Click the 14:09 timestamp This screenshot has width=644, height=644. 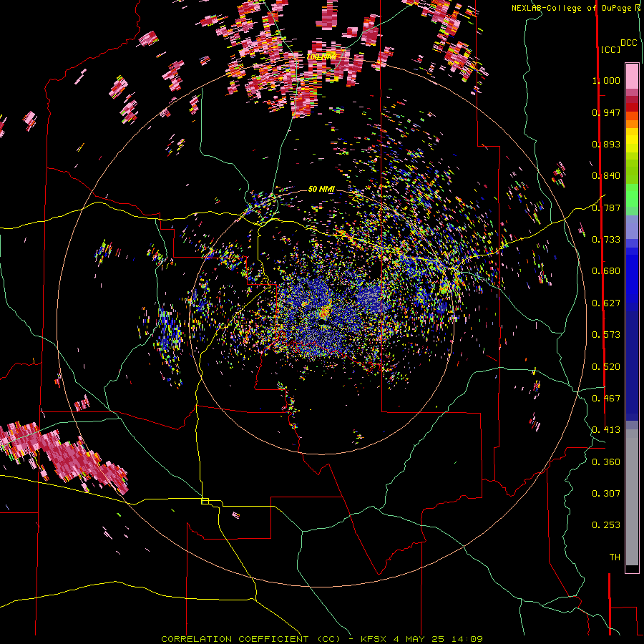(x=467, y=639)
